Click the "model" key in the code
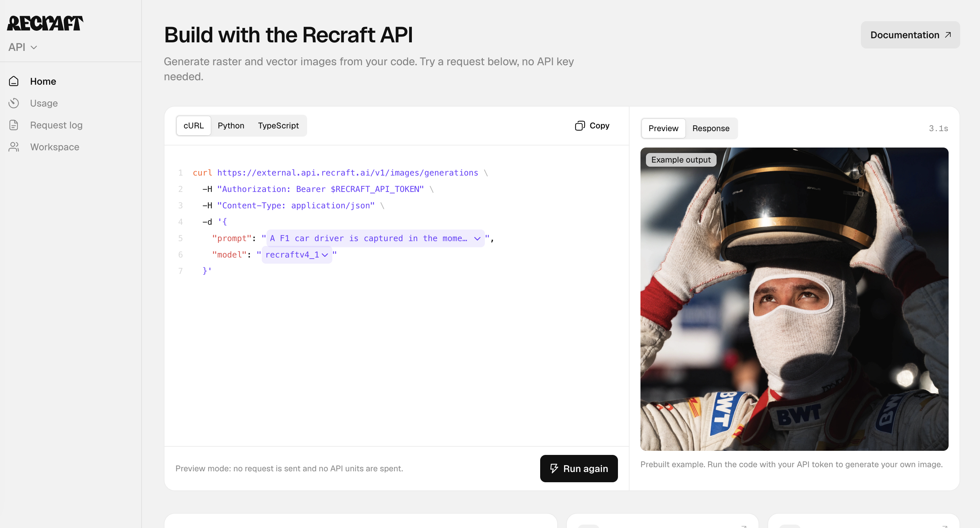The height and width of the screenshot is (528, 980). [229, 255]
